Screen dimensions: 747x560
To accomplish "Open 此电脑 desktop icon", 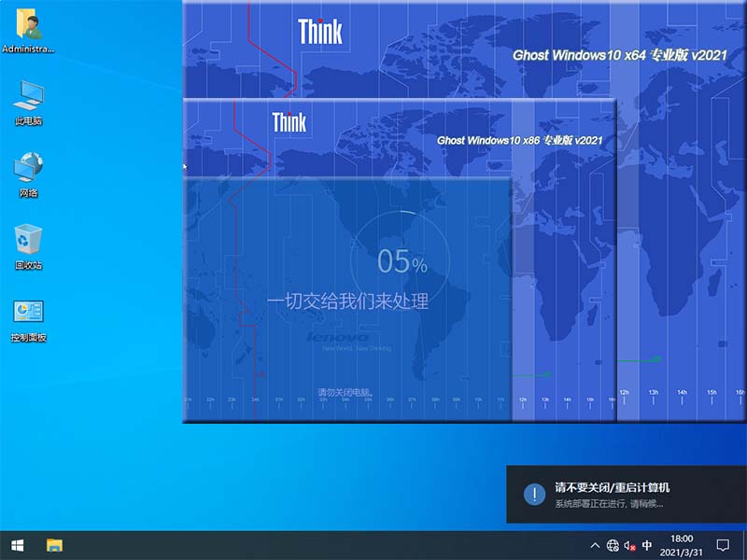I will point(28,103).
